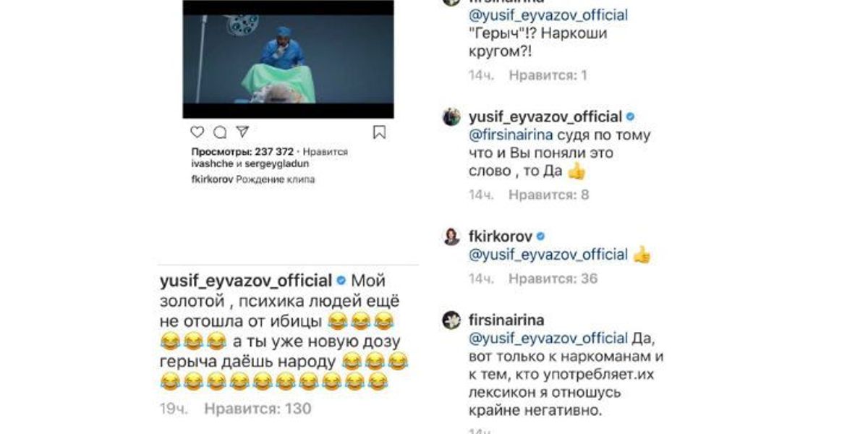This screenshot has height=434, width=868.
Task: Click the 'Просмотры: 237 372' view count
Action: [x=242, y=152]
